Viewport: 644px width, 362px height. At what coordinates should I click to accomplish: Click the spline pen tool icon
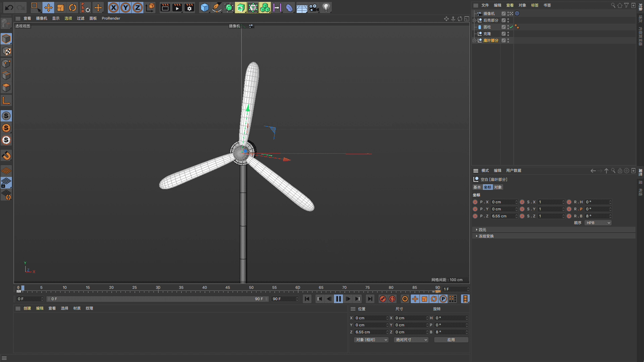click(216, 7)
